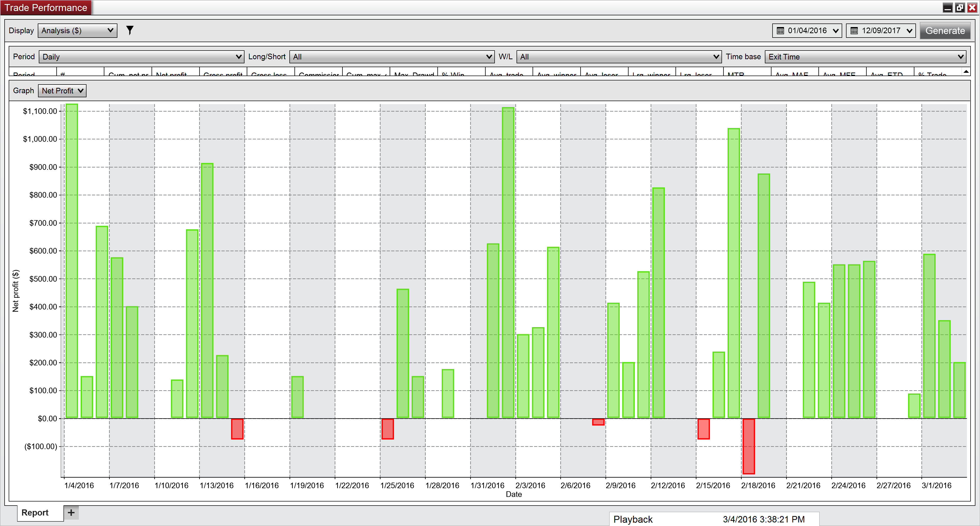The width and height of the screenshot is (980, 526).
Task: Click the Net profit ($) vertical axis title
Action: coord(16,291)
